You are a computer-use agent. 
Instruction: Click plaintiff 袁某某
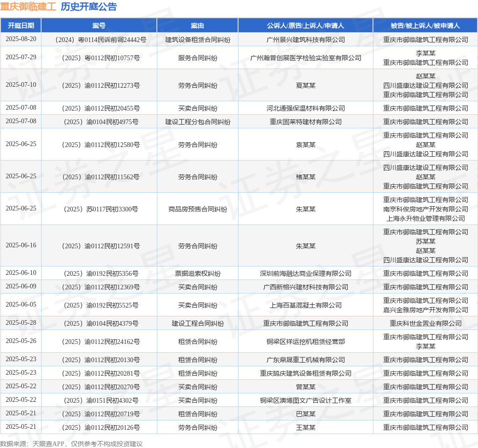coord(305,145)
